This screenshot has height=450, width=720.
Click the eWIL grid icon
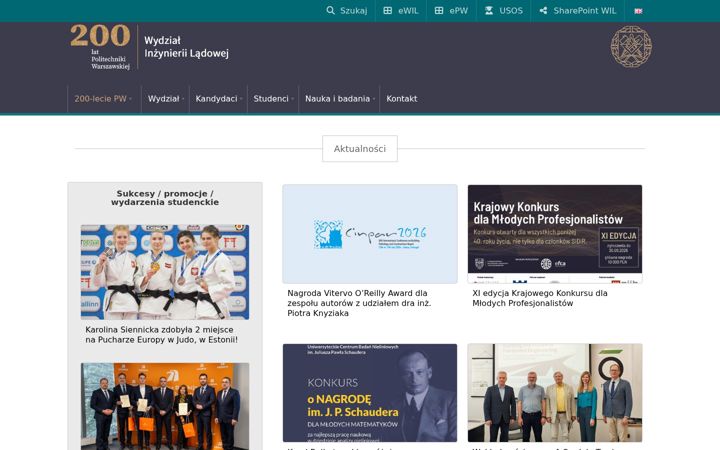click(388, 11)
